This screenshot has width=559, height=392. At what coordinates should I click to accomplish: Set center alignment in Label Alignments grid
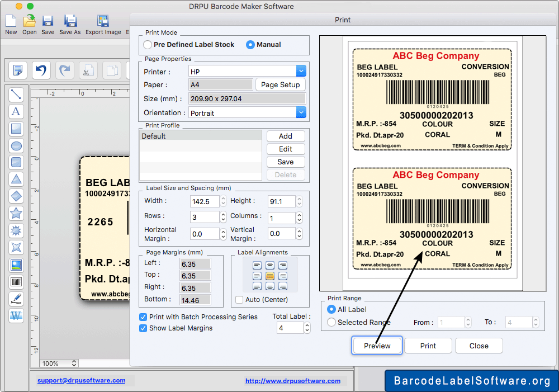(x=269, y=276)
